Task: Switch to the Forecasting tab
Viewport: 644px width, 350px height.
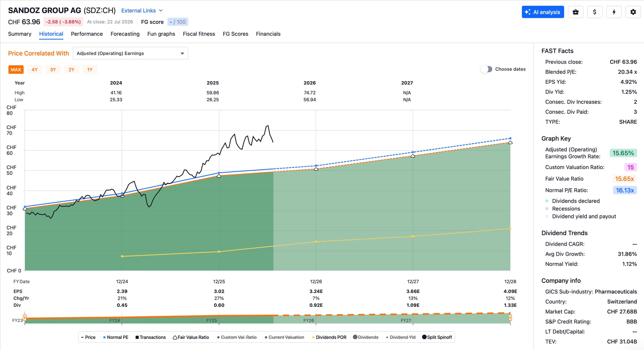Action: [125, 34]
